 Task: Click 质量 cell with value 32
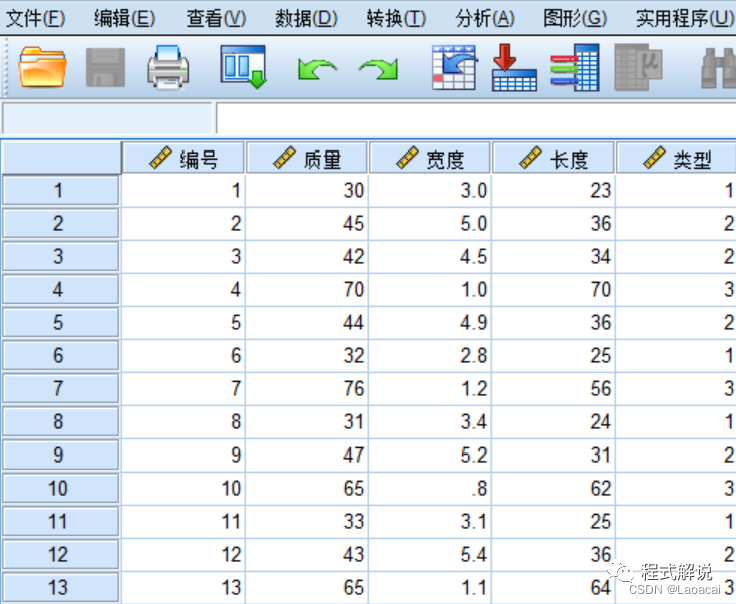click(x=307, y=356)
